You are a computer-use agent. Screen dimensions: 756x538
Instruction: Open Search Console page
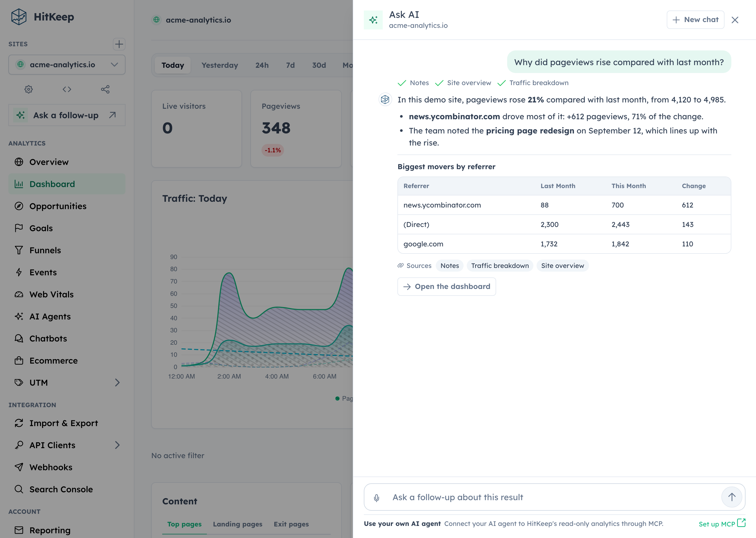[x=67, y=489]
